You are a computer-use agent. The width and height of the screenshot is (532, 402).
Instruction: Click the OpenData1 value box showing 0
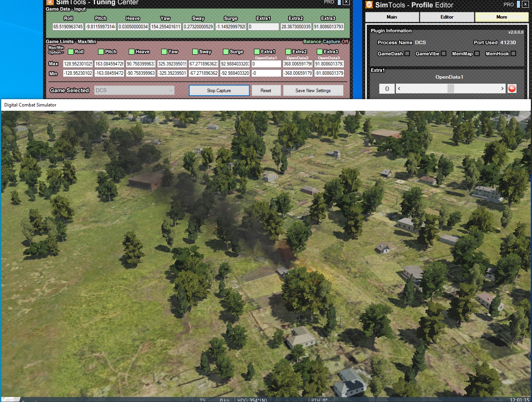tap(387, 89)
